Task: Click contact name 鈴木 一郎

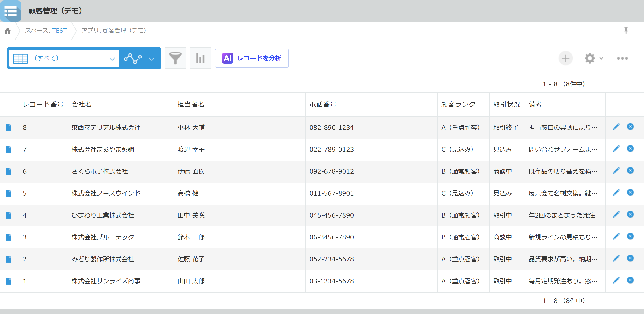Action: click(191, 237)
